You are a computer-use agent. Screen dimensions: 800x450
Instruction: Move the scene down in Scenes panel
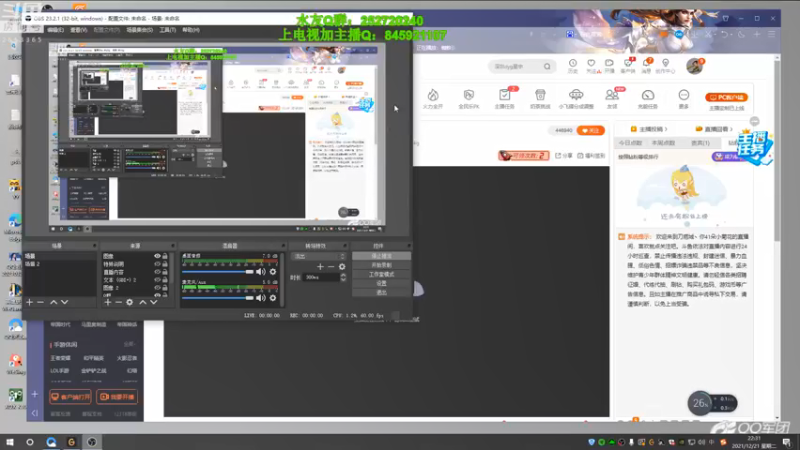pos(64,303)
